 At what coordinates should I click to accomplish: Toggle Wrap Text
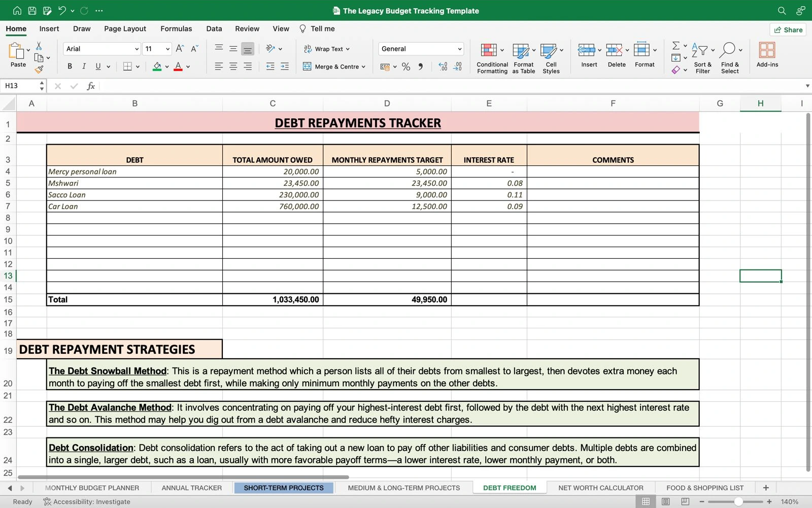tap(327, 49)
